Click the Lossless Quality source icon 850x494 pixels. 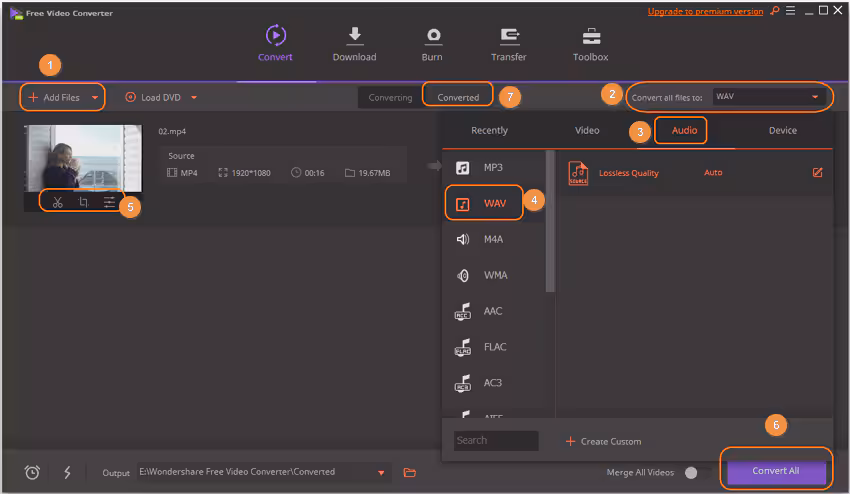pos(578,173)
